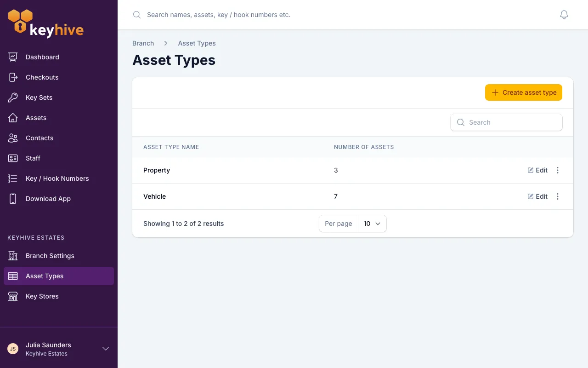Click the Download App phone icon
This screenshot has width=588, height=368.
[13, 199]
